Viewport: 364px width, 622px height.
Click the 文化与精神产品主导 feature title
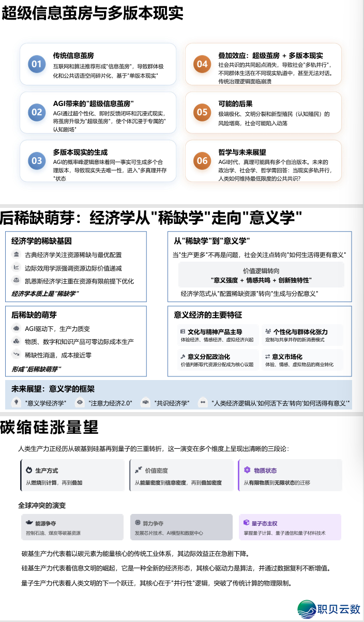tap(215, 331)
